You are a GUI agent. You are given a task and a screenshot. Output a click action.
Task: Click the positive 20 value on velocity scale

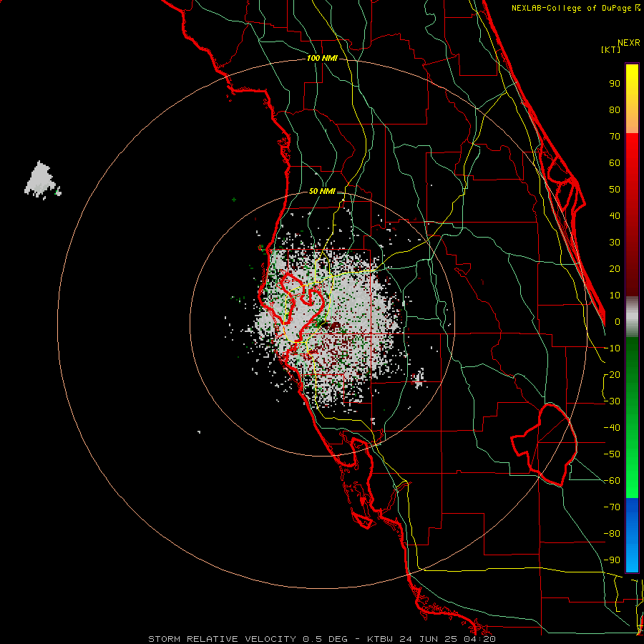click(x=615, y=268)
